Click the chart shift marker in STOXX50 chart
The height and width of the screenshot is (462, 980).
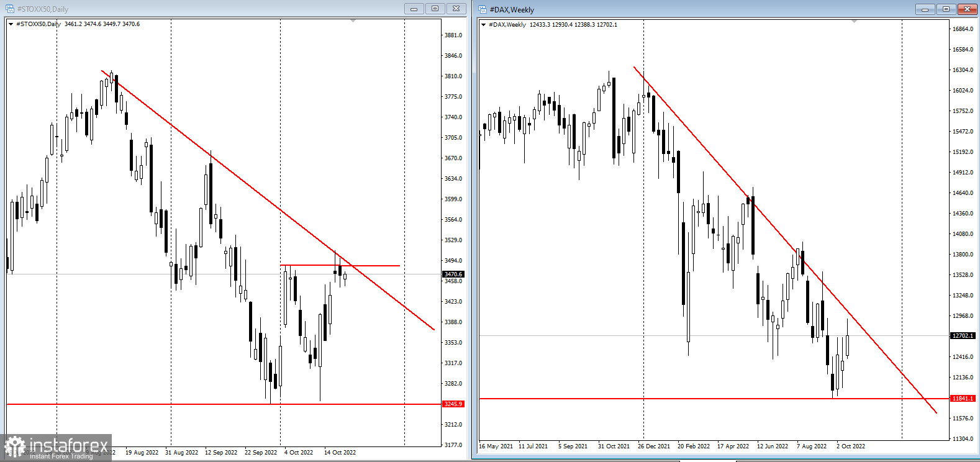353,21
